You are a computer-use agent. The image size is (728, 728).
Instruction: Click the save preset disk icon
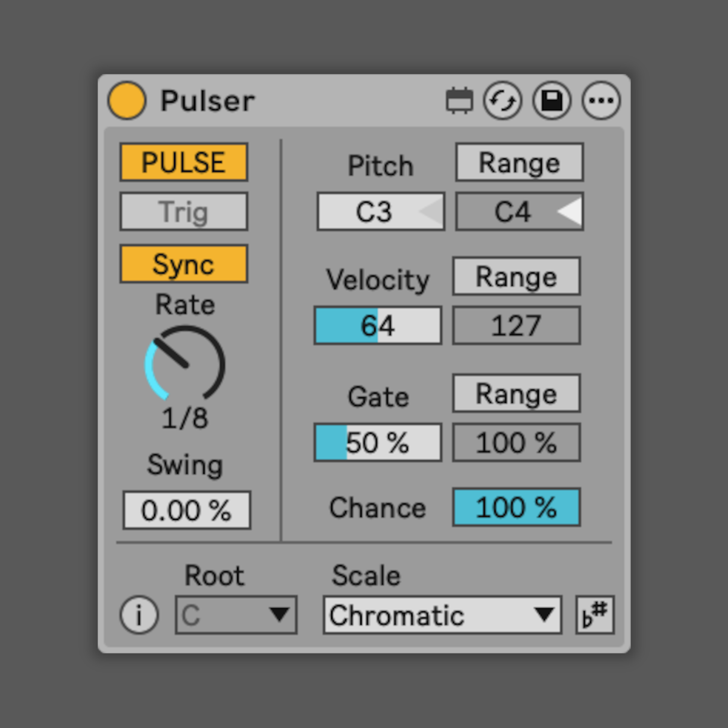(551, 101)
